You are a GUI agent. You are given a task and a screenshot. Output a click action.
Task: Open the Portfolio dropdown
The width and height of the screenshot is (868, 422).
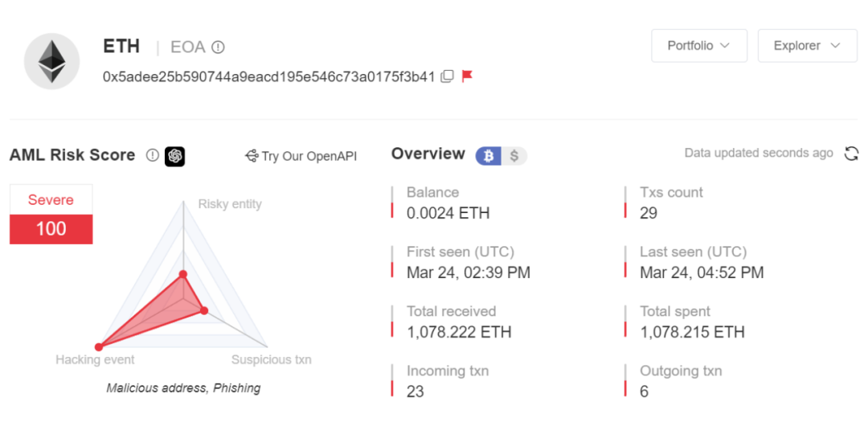pyautogui.click(x=699, y=45)
